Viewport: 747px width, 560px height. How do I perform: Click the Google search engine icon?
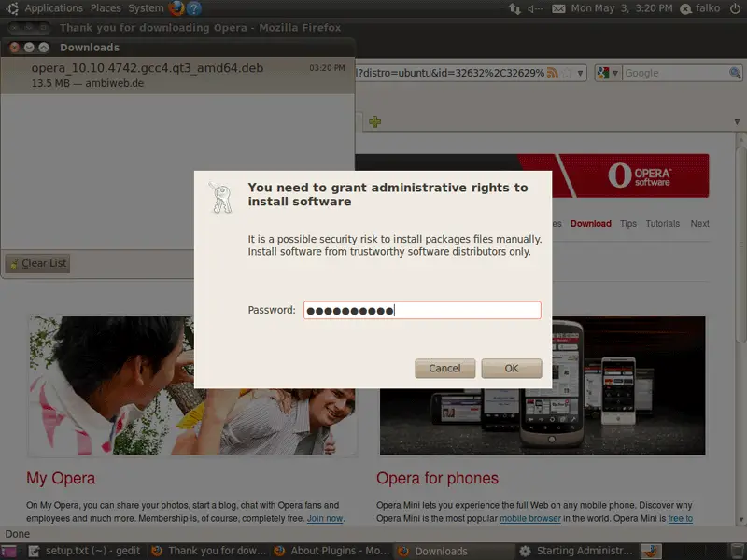[603, 73]
